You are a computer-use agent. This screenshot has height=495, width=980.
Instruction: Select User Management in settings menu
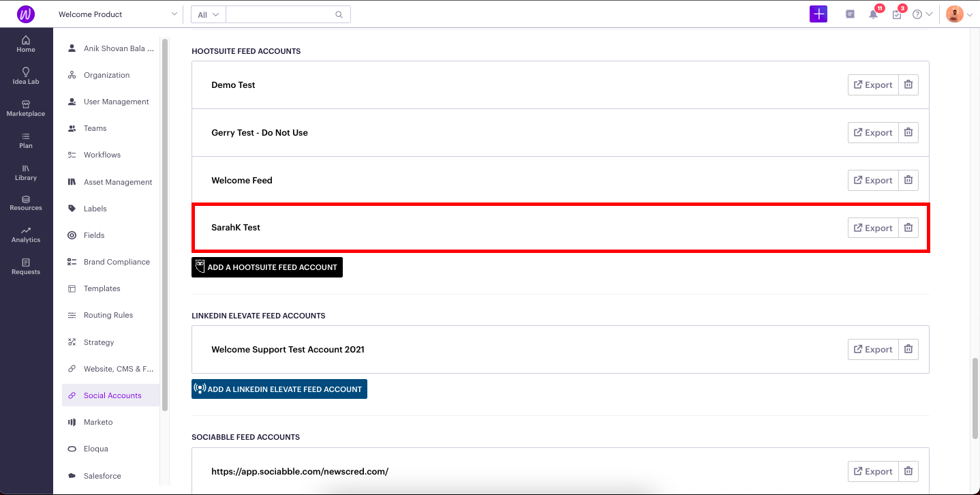pos(110,102)
